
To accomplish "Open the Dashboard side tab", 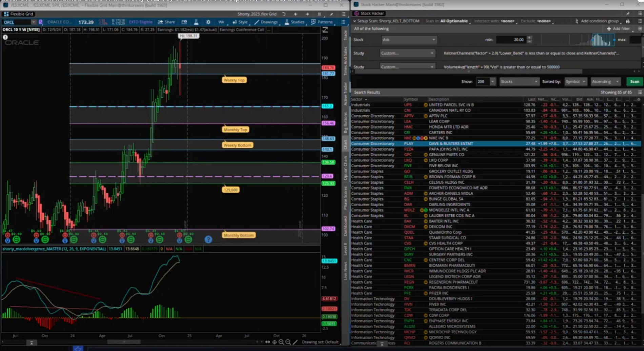I will tap(345, 226).
